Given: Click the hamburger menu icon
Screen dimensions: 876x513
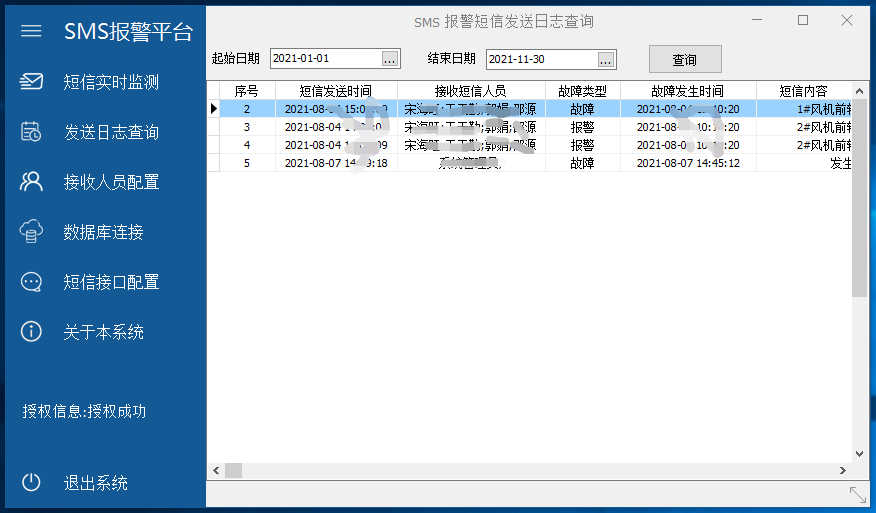Looking at the screenshot, I should click(31, 31).
